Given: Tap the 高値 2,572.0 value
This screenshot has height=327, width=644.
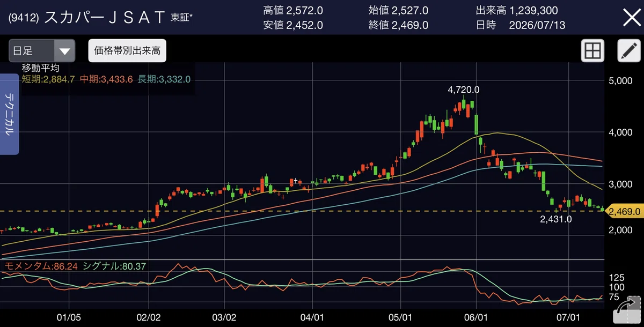Looking at the screenshot, I should 293,10.
